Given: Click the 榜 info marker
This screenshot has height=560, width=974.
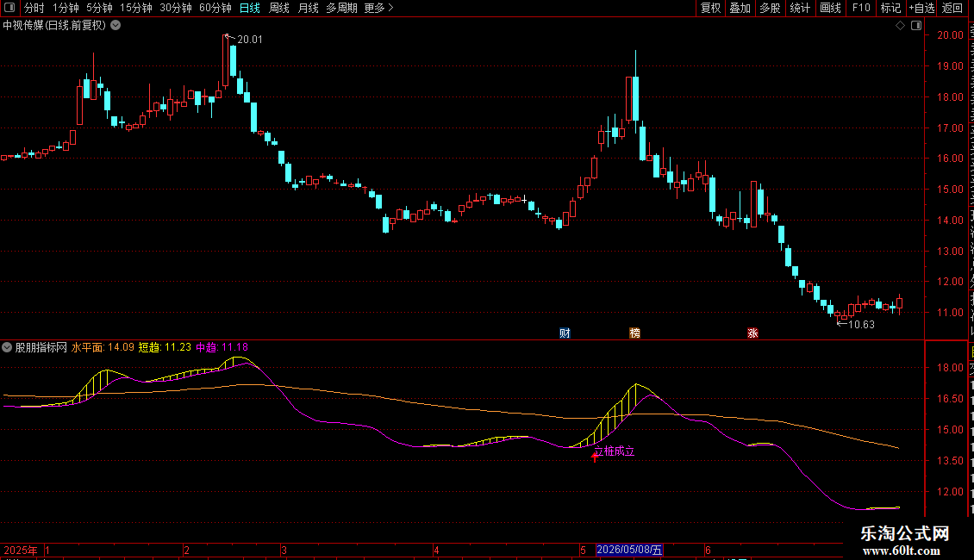Looking at the screenshot, I should pos(635,333).
